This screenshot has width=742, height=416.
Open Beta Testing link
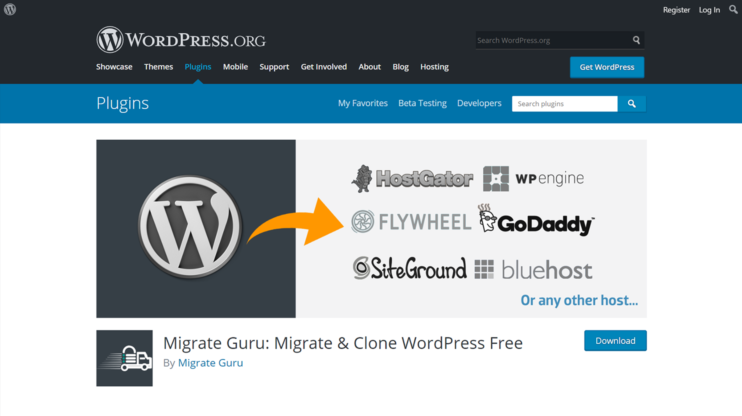pos(422,103)
